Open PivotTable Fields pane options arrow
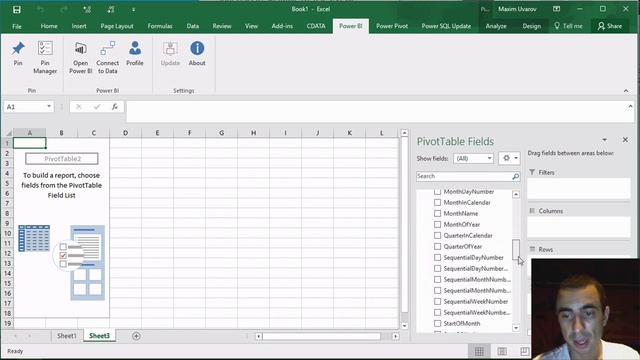 coord(604,140)
